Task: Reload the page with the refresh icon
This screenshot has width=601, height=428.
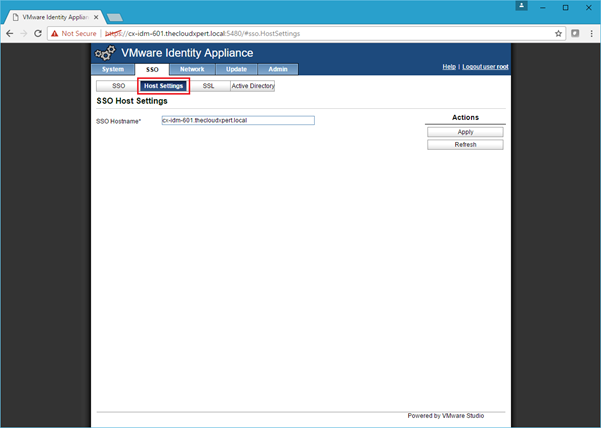Action: point(38,33)
